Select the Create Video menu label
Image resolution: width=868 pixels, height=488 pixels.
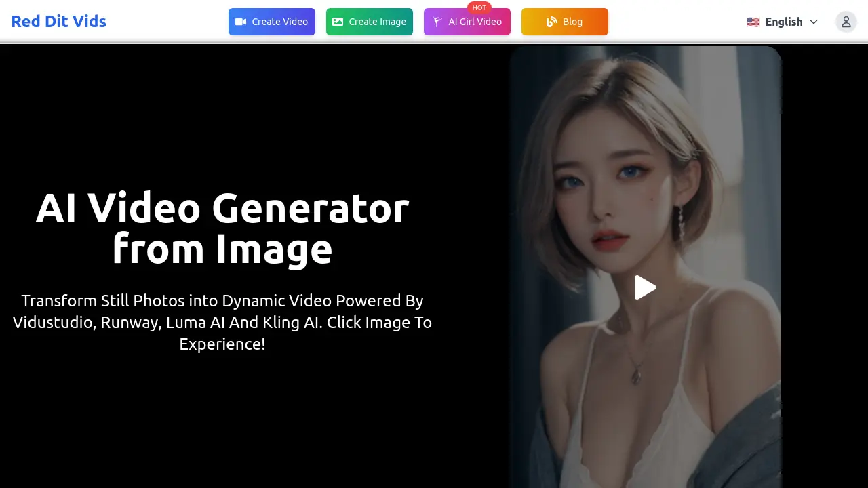[x=279, y=22]
